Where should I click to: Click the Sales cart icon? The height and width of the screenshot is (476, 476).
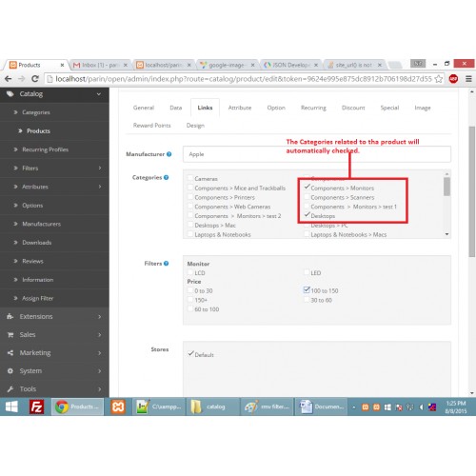pos(10,335)
